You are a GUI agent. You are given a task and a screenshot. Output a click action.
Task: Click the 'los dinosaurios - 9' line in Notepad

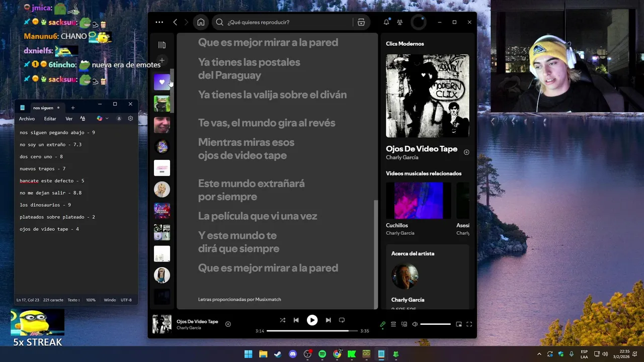click(x=45, y=205)
